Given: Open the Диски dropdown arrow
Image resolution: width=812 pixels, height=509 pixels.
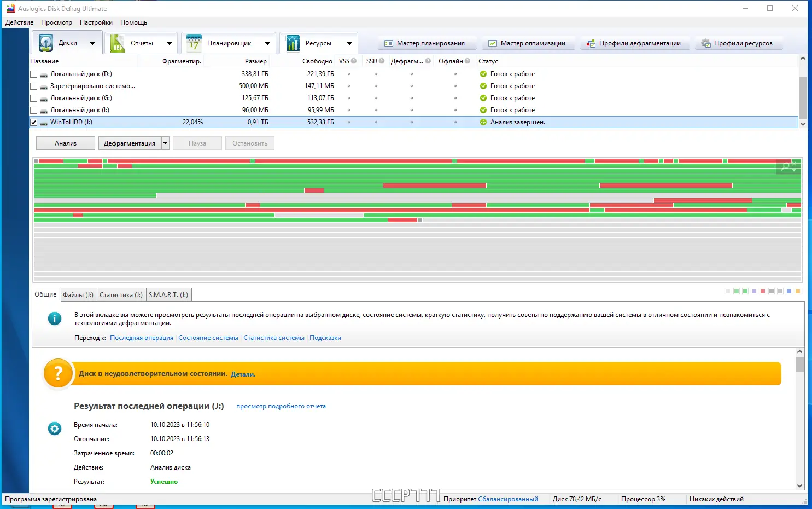Looking at the screenshot, I should (x=92, y=43).
